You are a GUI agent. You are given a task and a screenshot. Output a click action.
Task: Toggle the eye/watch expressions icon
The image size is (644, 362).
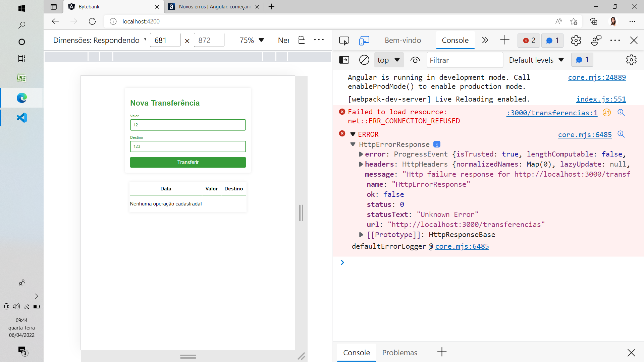click(x=415, y=60)
